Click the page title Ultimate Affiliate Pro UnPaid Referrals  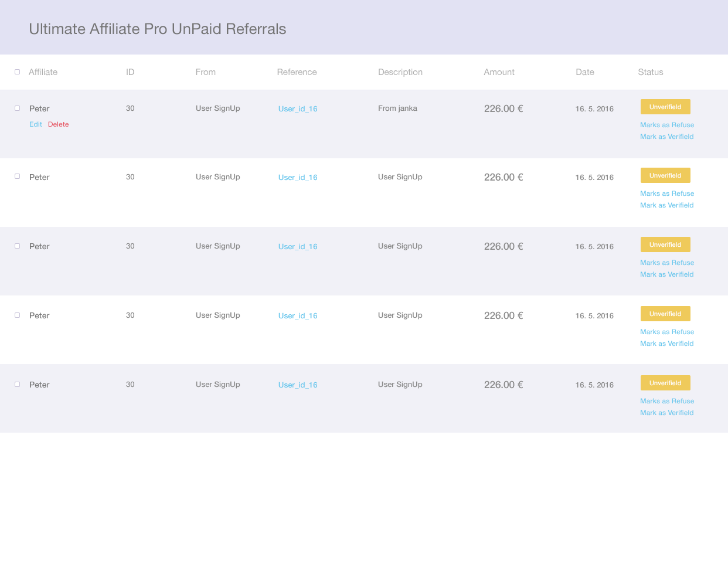click(158, 29)
